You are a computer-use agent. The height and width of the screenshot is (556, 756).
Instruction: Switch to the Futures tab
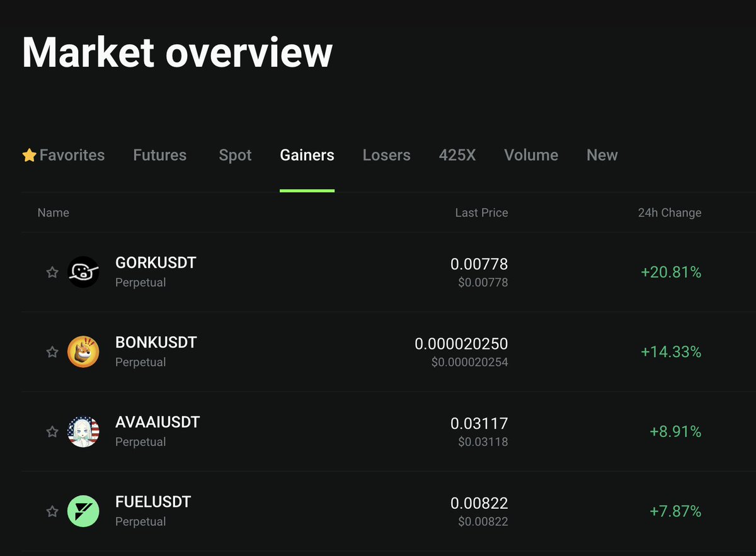click(x=160, y=155)
